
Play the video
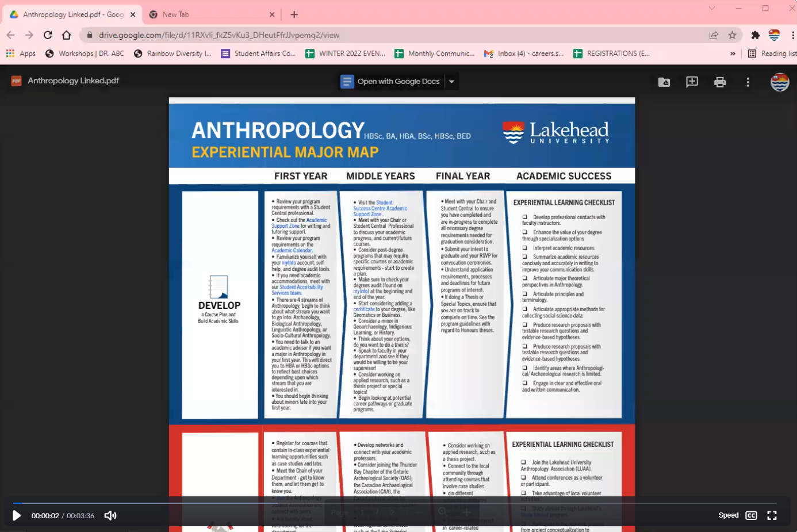point(17,515)
